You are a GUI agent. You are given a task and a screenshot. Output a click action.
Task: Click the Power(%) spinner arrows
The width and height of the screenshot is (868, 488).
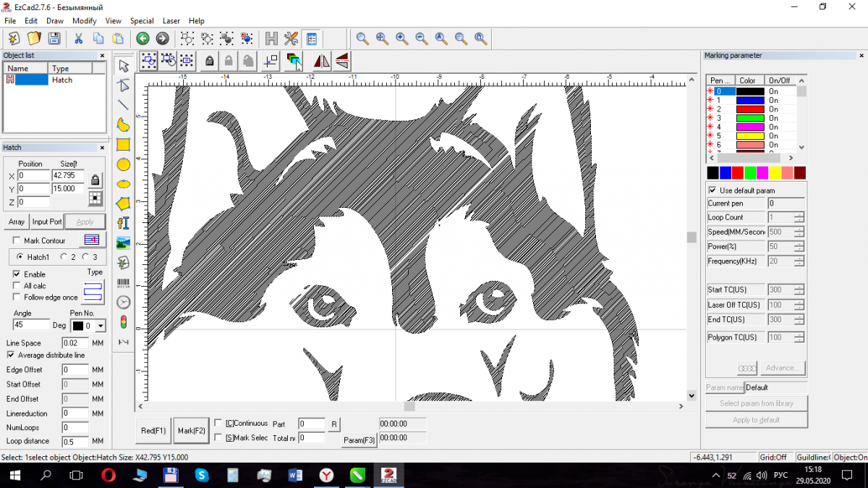pyautogui.click(x=799, y=246)
